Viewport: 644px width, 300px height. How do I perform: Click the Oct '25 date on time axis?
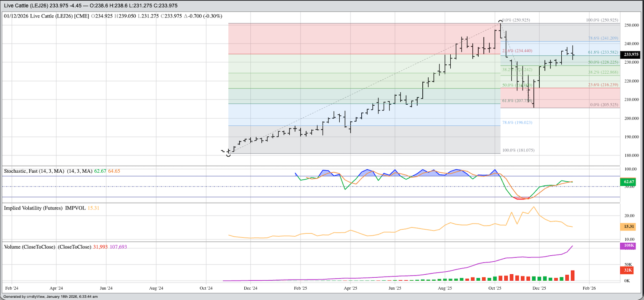pos(495,288)
